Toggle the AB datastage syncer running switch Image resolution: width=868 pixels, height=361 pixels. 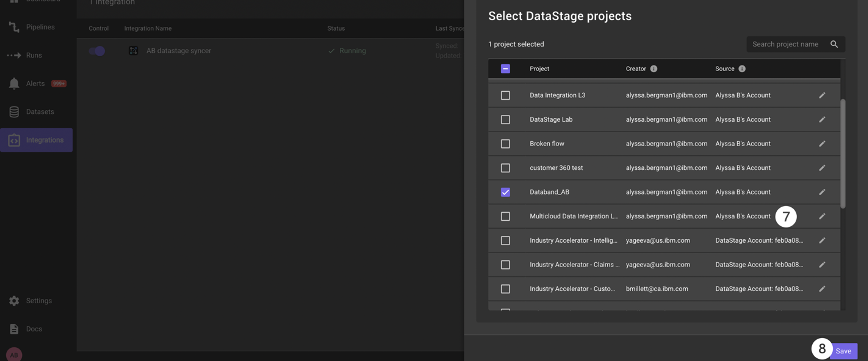click(x=97, y=50)
